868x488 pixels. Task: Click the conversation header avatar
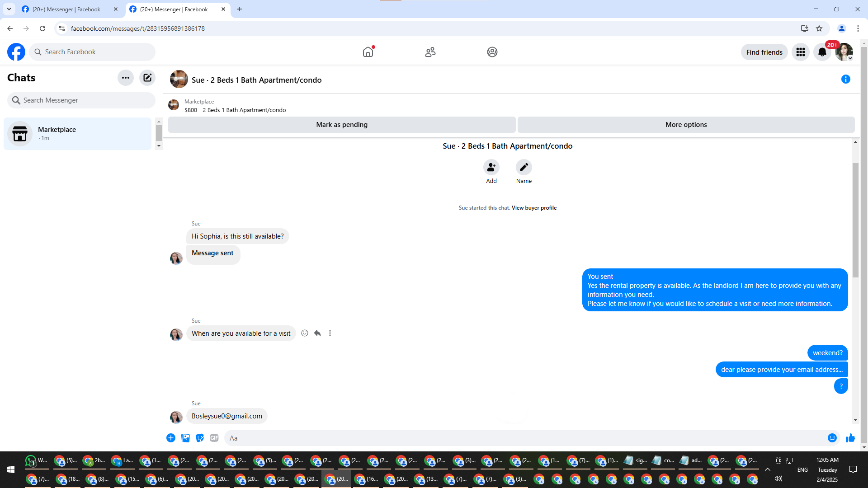tap(179, 79)
